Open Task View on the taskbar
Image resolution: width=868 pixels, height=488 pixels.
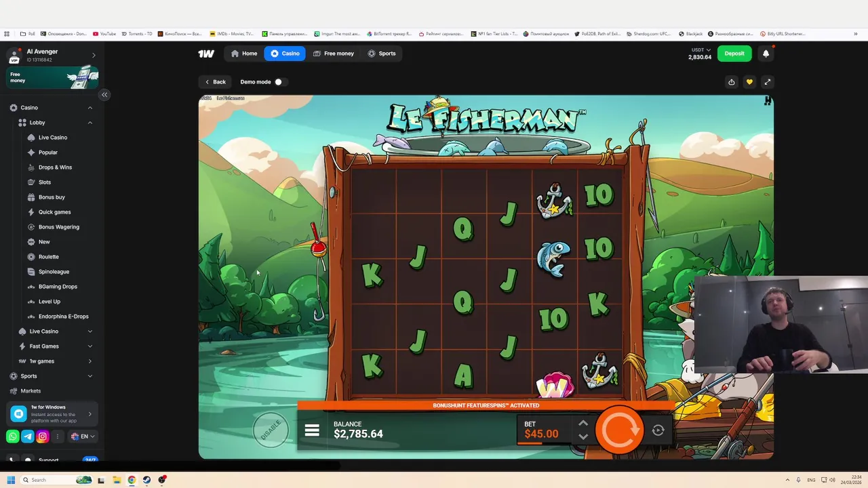[101, 480]
